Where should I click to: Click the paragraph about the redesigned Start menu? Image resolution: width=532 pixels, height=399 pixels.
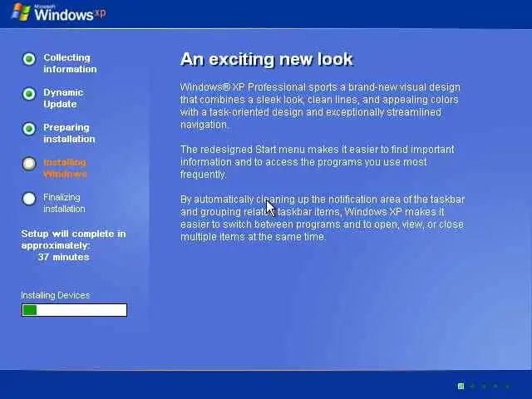[317, 162]
